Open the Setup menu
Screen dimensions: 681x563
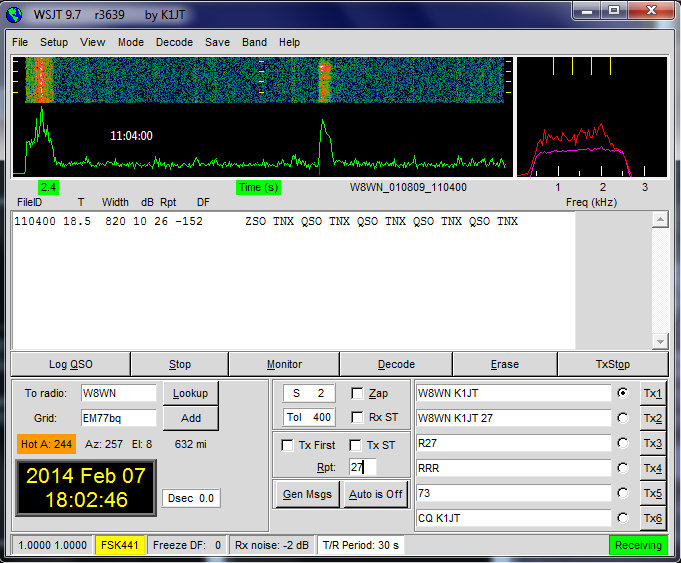point(54,43)
